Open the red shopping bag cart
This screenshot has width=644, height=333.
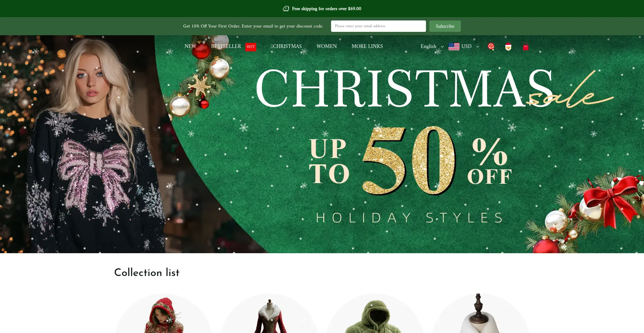point(526,47)
